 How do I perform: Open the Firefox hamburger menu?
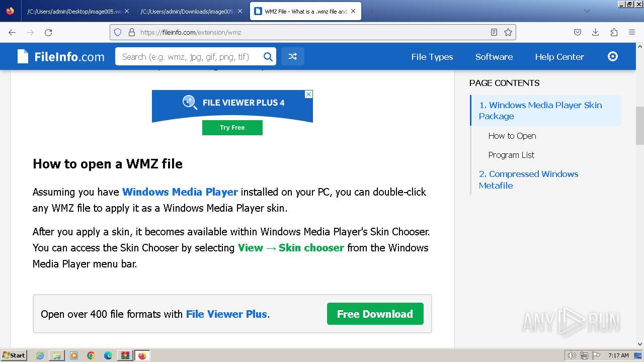632,32
